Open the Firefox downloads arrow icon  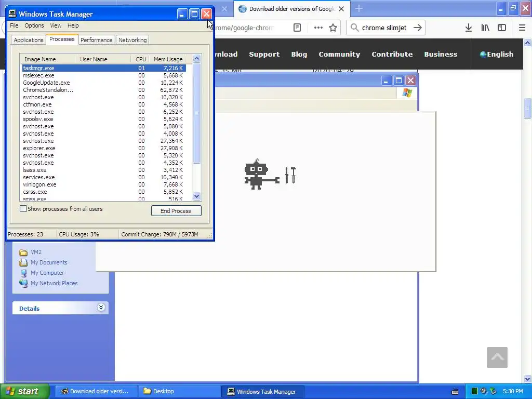[469, 28]
